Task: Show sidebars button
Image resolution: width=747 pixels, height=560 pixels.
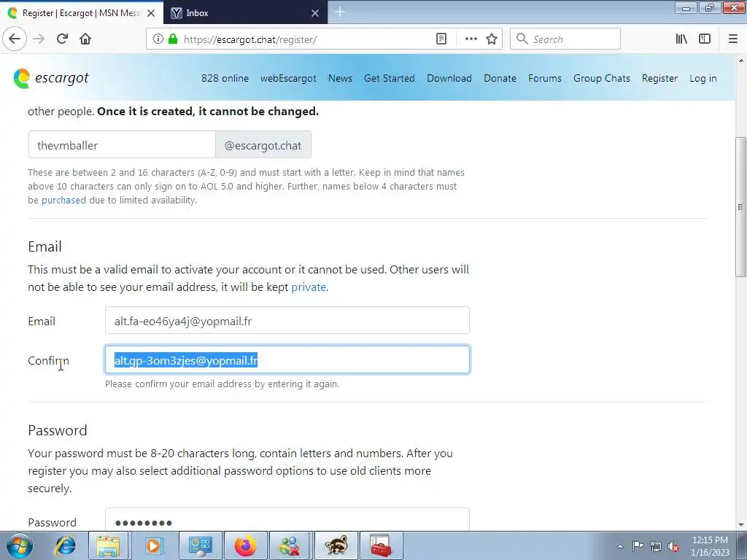Action: click(x=705, y=39)
